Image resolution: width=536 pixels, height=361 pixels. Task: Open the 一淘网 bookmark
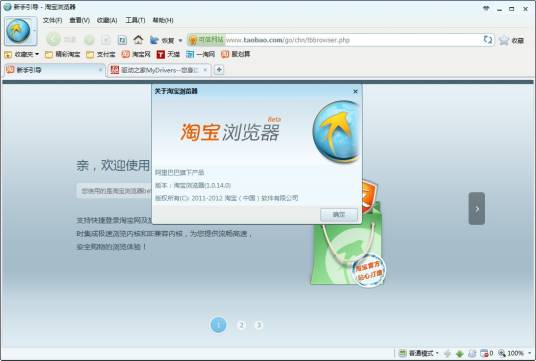[x=200, y=54]
